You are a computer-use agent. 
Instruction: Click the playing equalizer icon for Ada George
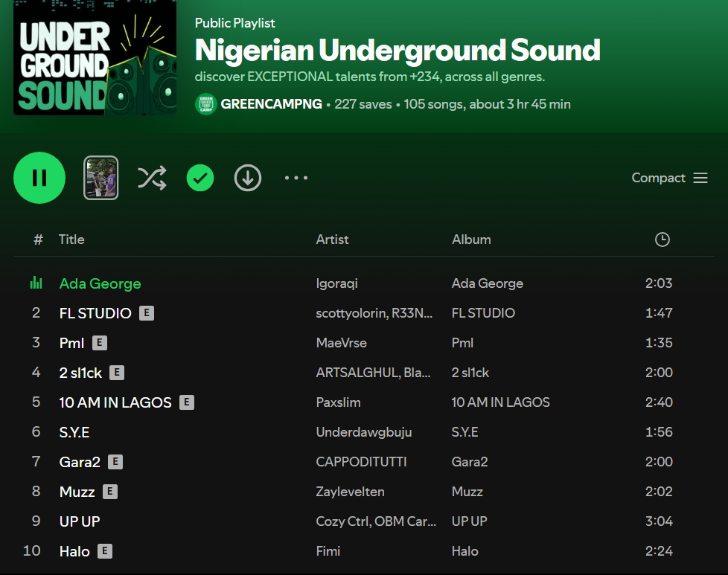coord(36,283)
